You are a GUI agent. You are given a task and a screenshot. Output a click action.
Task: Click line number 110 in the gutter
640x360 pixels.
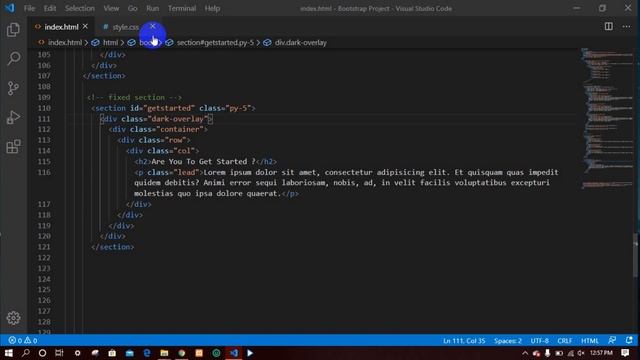tap(44, 108)
